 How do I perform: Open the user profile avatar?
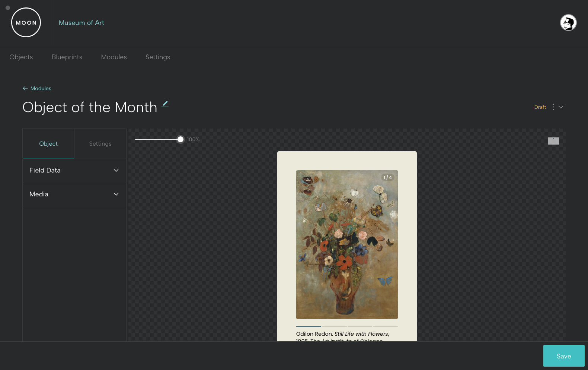pyautogui.click(x=568, y=22)
